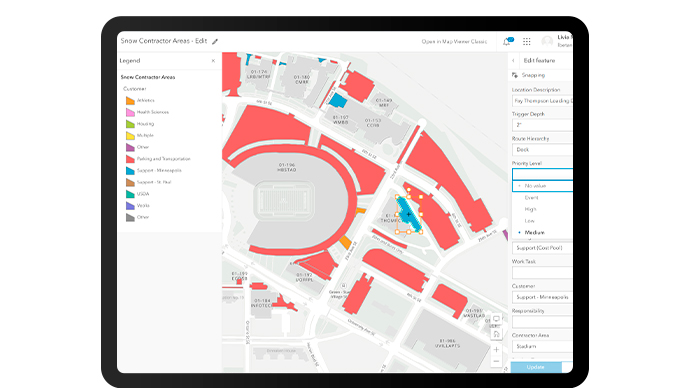Screen dimensions: 690x388
Task: Go back using Edit feature arrow
Action: [514, 61]
